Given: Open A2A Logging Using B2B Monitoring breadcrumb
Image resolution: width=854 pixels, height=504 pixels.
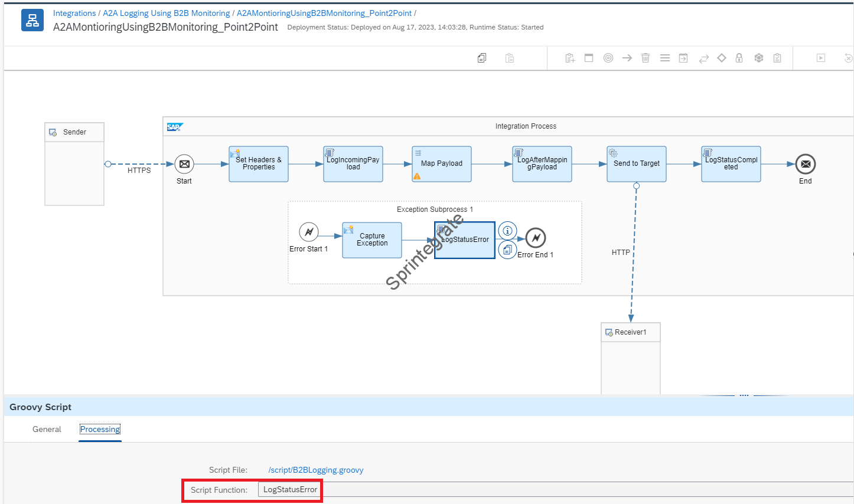Looking at the screenshot, I should click(167, 13).
